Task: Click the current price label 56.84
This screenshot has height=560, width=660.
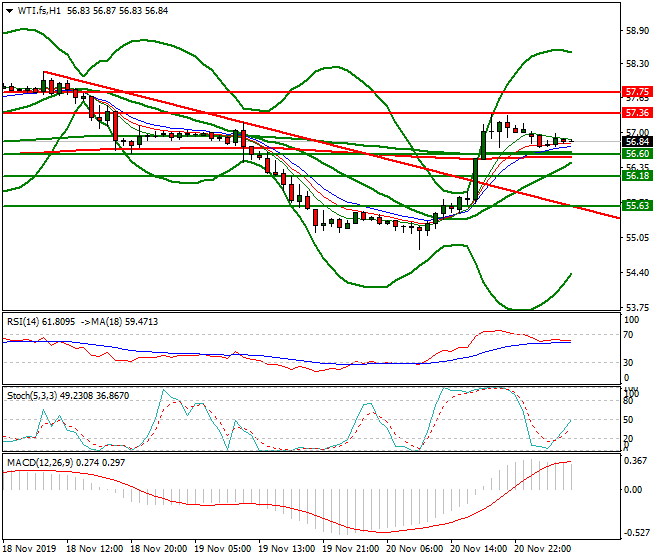Action: [x=637, y=141]
